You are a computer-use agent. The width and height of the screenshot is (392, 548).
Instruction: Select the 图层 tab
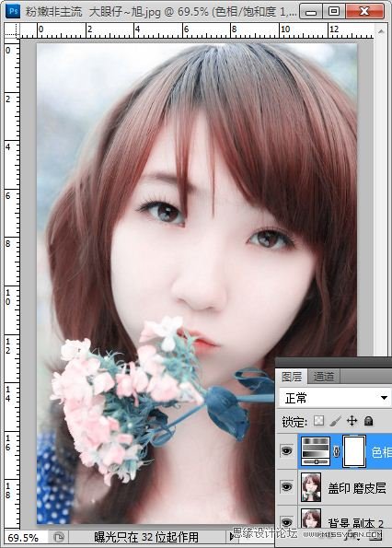(x=292, y=377)
